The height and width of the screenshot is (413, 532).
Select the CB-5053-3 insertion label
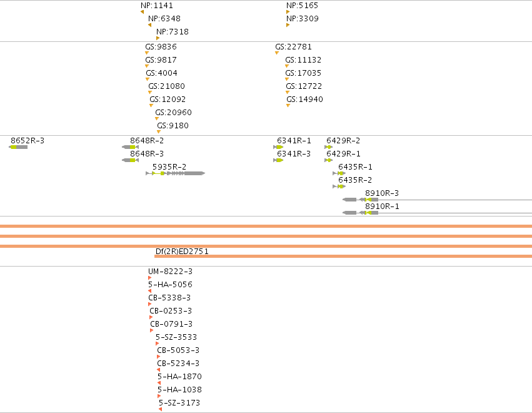click(178, 350)
